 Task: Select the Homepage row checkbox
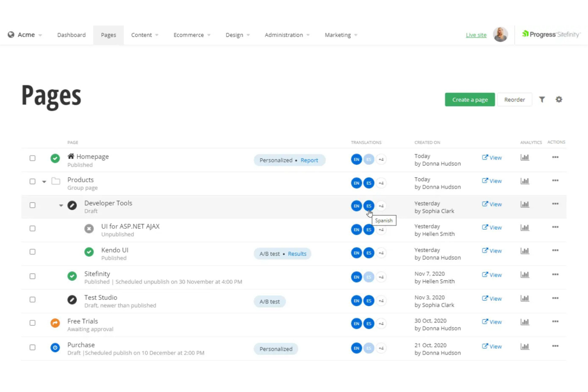pyautogui.click(x=33, y=158)
